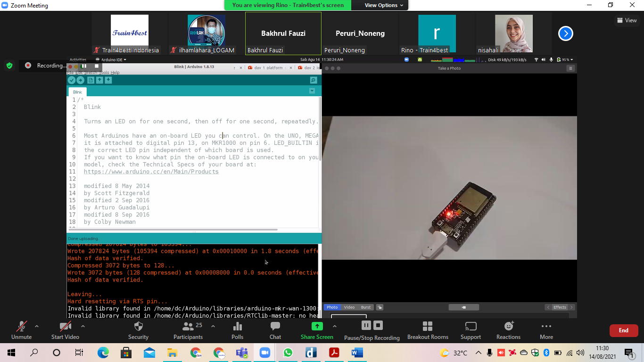Open WhatsApp from the Windows taskbar
This screenshot has width=644, height=362.
(x=288, y=353)
